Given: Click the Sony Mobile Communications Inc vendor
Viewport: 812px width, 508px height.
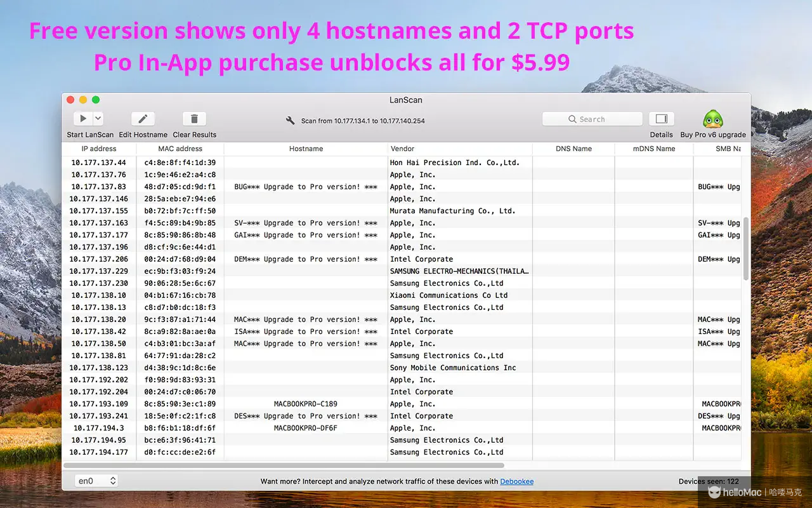Looking at the screenshot, I should [x=453, y=368].
